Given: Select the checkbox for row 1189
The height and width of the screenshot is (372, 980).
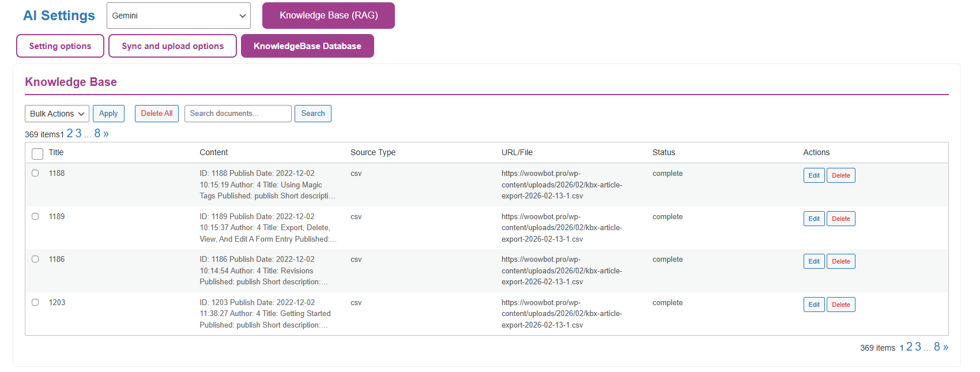Looking at the screenshot, I should pyautogui.click(x=35, y=216).
